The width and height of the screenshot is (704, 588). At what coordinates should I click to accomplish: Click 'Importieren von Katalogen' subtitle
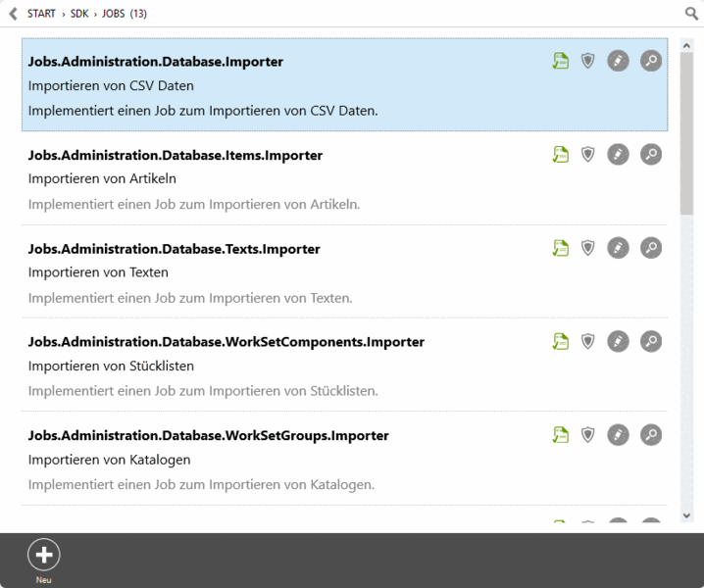[x=109, y=460]
